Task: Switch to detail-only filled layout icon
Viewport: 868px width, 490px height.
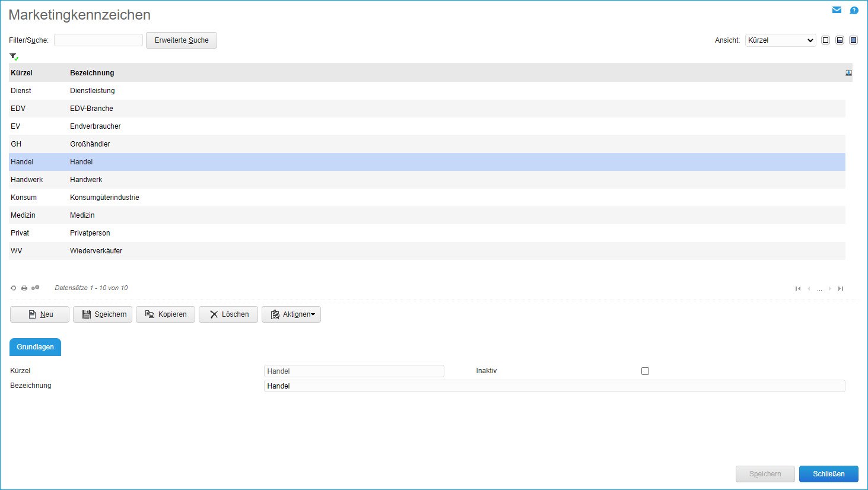Action: (x=853, y=40)
